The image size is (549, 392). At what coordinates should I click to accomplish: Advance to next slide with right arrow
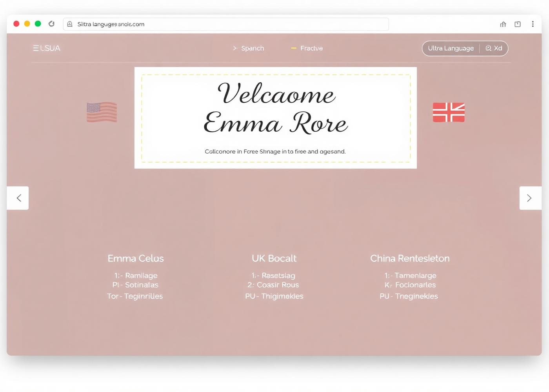click(x=530, y=198)
